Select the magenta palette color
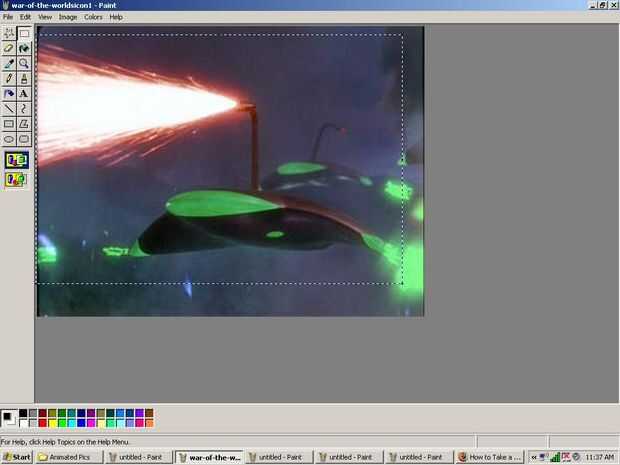The width and height of the screenshot is (620, 465). click(x=91, y=423)
